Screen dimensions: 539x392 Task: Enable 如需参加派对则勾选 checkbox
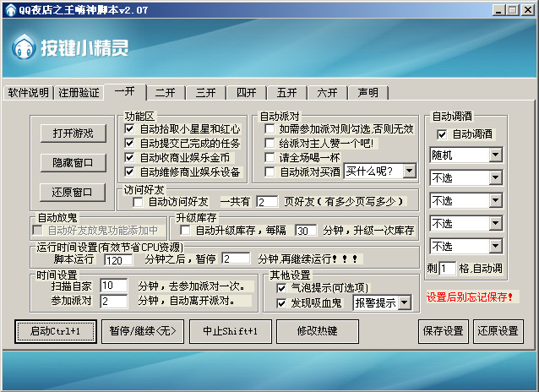tap(269, 129)
